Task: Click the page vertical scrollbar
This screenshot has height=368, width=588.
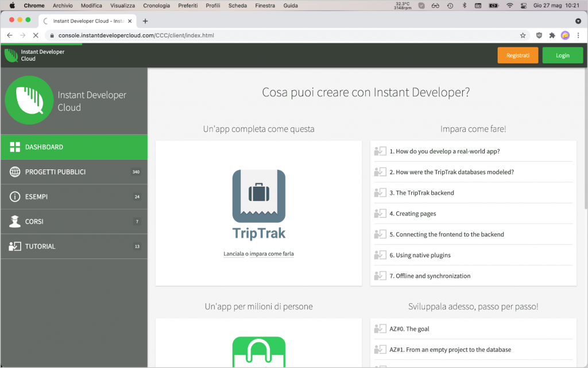Action: click(586, 139)
